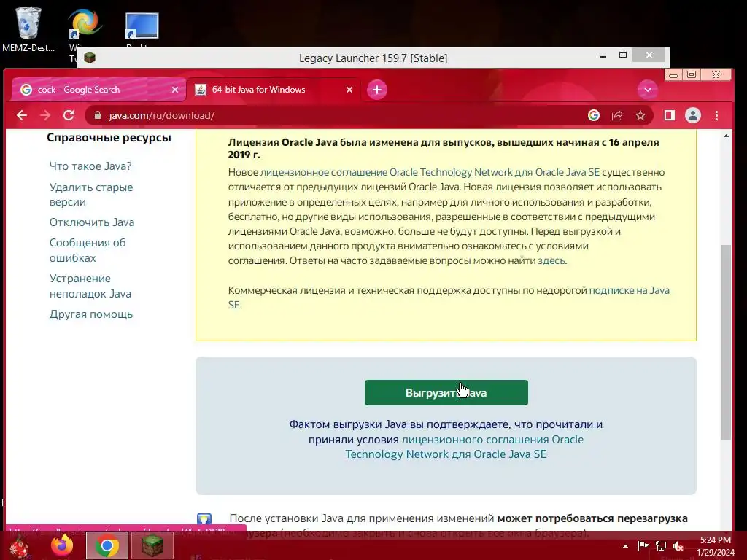Open Сообщения об ошибках link

(88, 250)
